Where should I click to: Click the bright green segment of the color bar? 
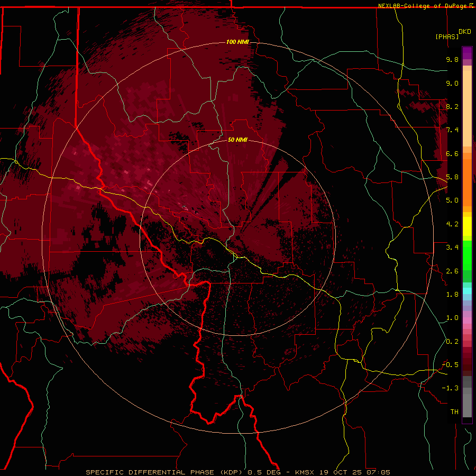point(467,255)
